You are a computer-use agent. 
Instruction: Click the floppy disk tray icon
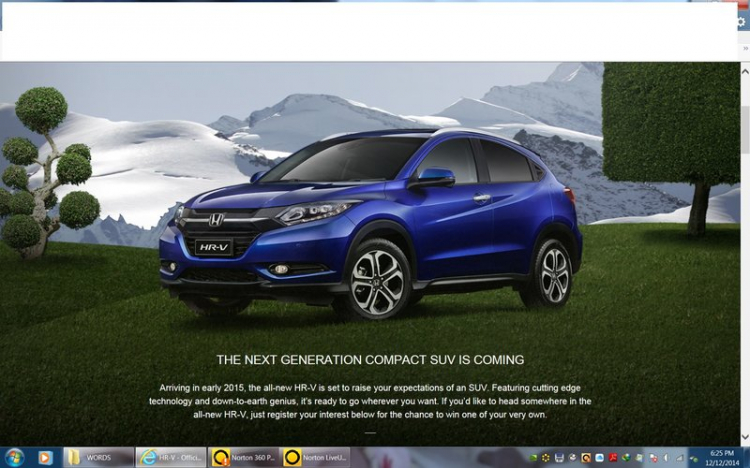click(x=559, y=458)
